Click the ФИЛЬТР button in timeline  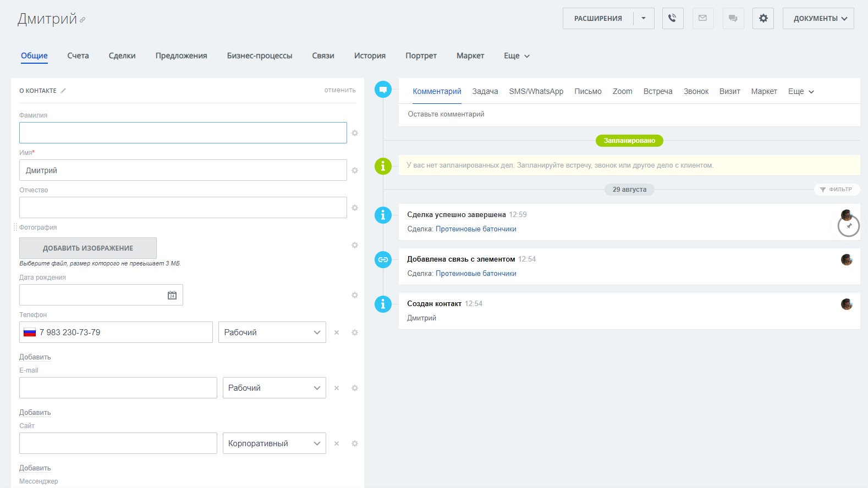[836, 190]
